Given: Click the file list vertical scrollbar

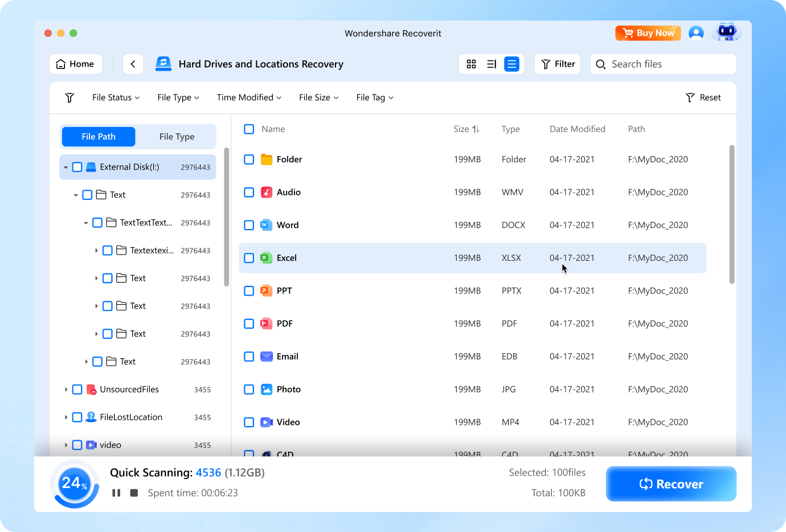Looking at the screenshot, I should [732, 214].
